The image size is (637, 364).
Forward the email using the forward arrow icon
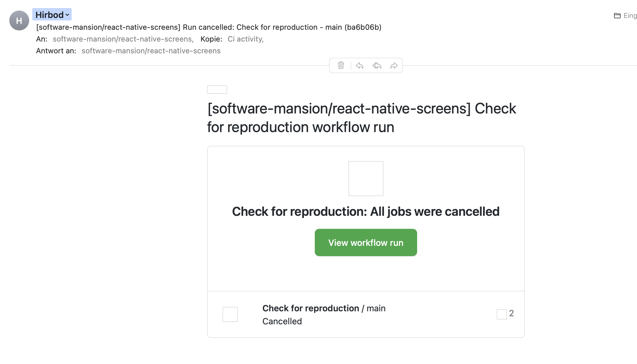coord(394,65)
